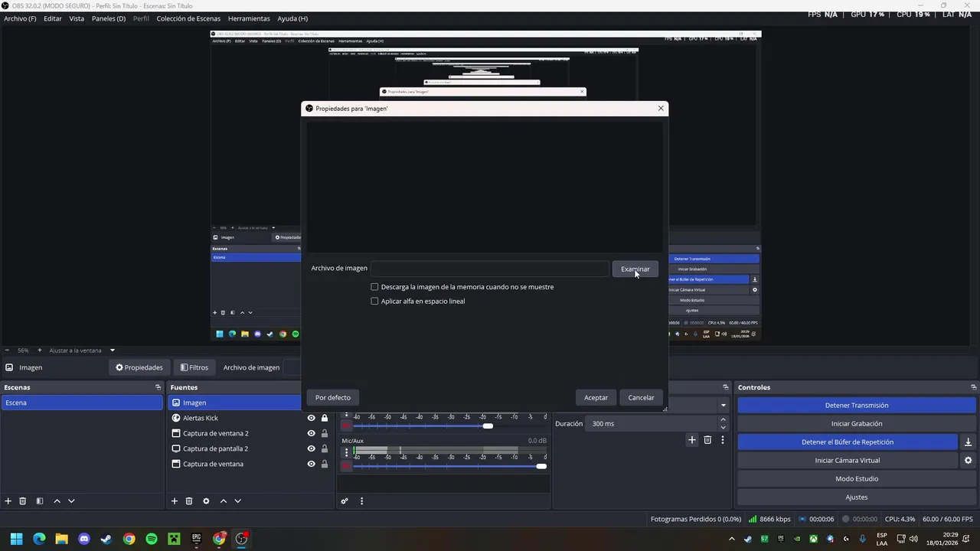The image size is (980, 551).
Task: Click Cancelar in the properties dialog
Action: 641,397
